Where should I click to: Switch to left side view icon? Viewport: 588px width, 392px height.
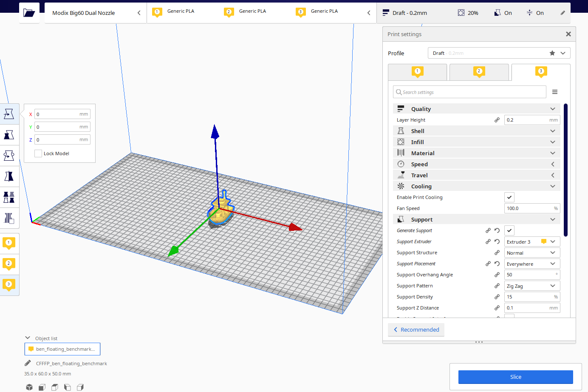68,387
